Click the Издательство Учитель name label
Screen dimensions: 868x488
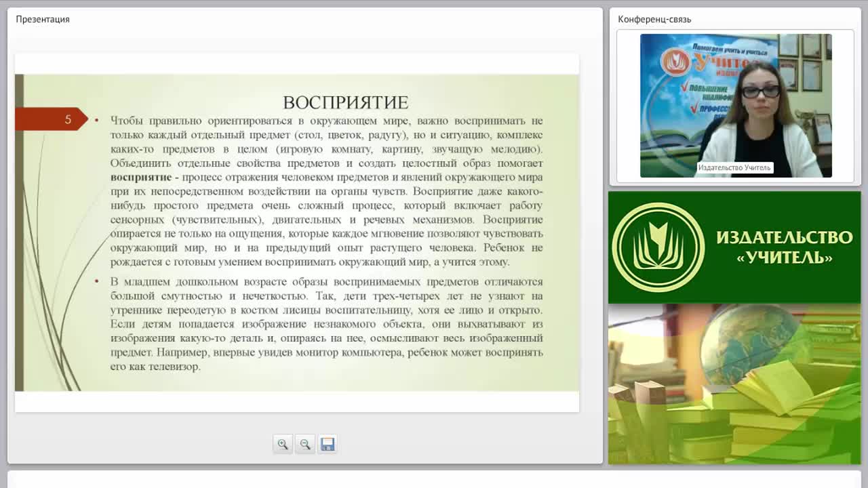[x=734, y=167]
